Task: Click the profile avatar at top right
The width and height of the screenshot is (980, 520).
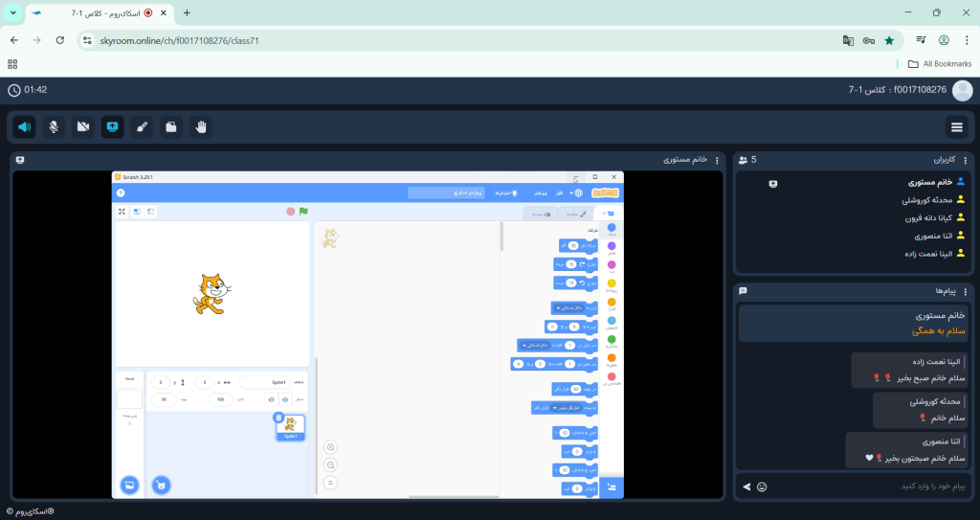Action: click(962, 90)
